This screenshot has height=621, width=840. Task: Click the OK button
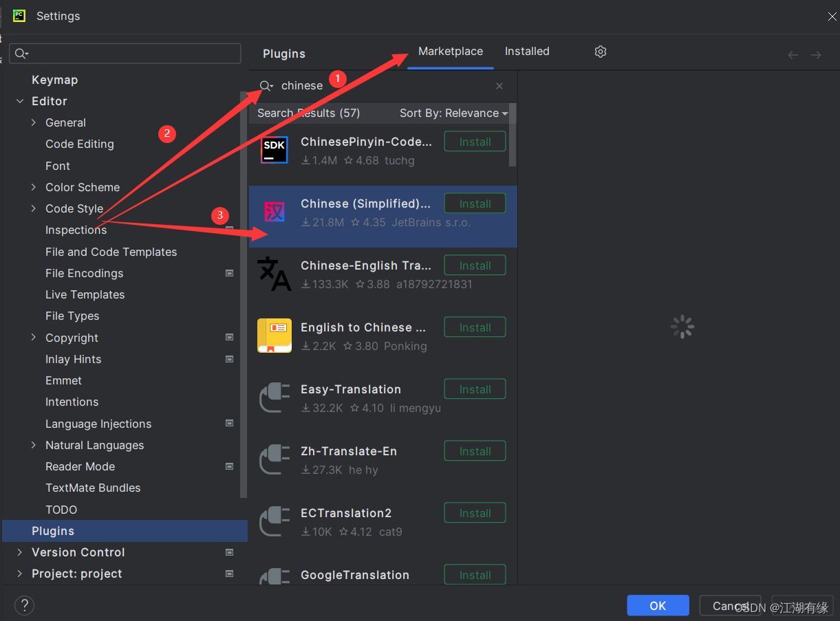pyautogui.click(x=658, y=605)
